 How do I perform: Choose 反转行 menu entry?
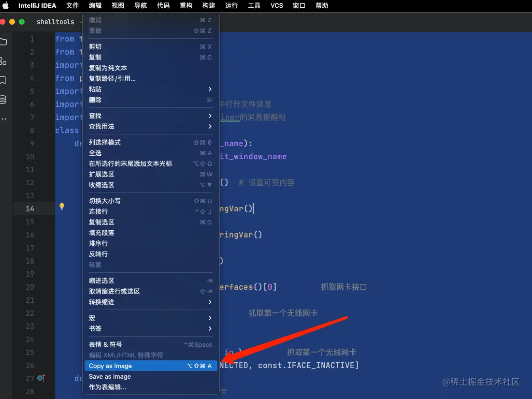click(151, 254)
